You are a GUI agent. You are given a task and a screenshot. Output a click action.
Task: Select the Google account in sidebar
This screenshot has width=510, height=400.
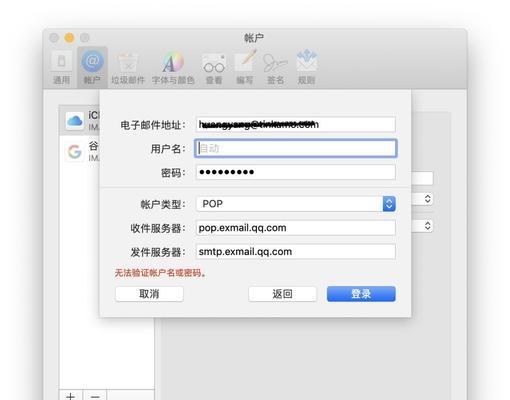79,151
